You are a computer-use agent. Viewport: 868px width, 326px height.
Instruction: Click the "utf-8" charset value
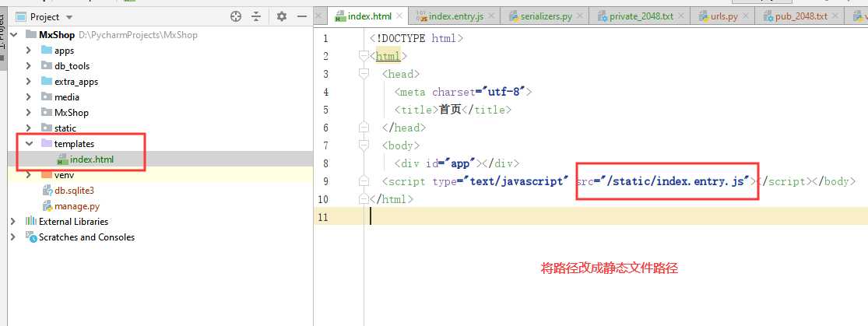point(504,92)
